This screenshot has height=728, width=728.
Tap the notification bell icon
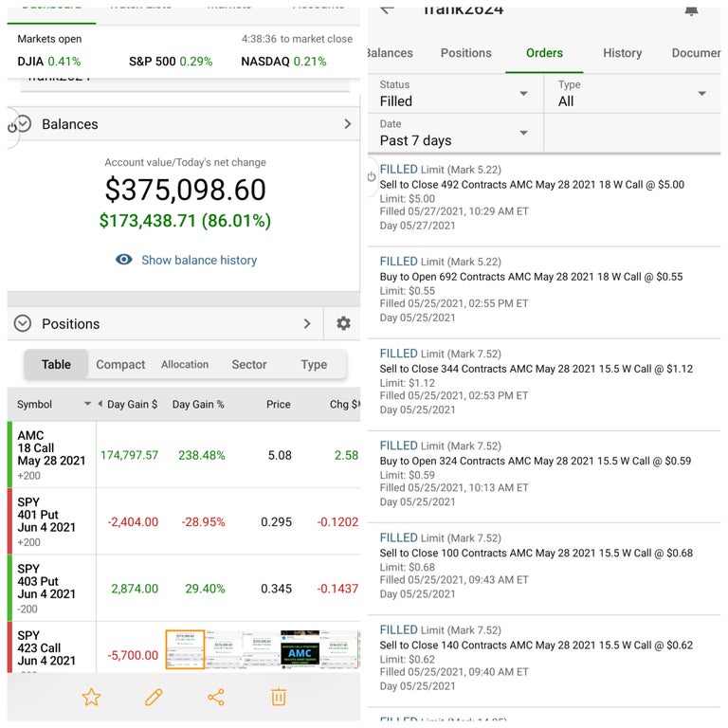(x=691, y=9)
